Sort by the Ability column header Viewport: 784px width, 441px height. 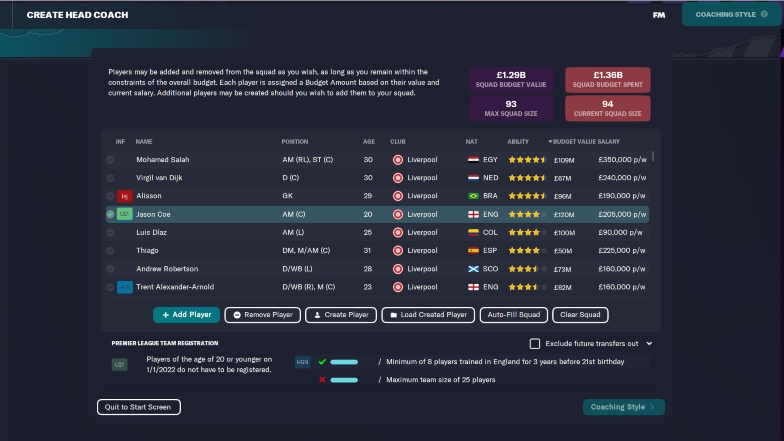pyautogui.click(x=518, y=142)
